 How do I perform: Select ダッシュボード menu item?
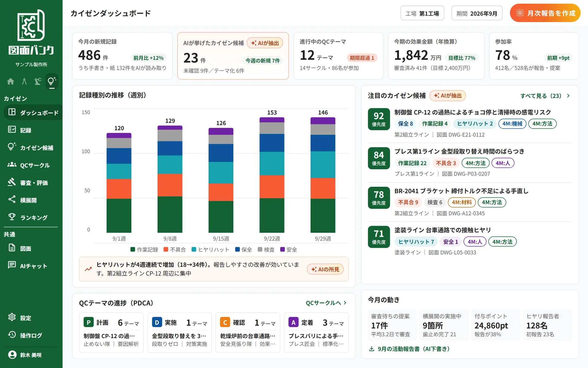click(33, 113)
